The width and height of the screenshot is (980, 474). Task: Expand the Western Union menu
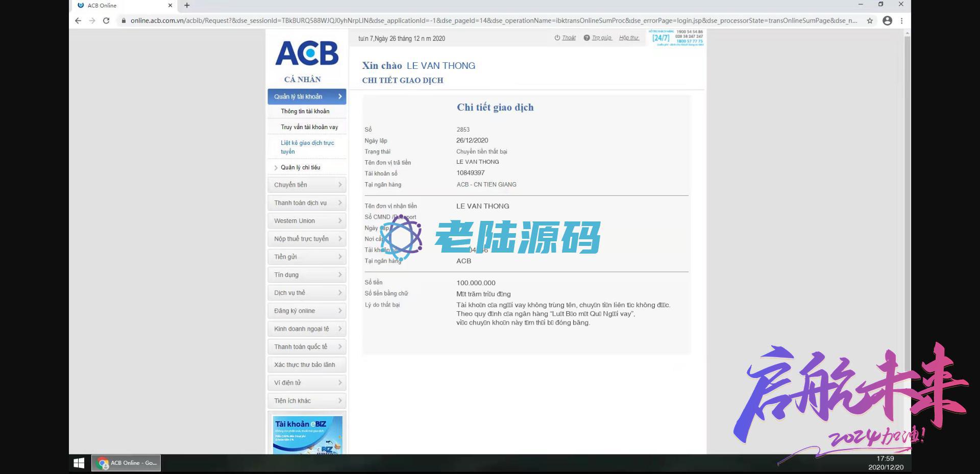(x=307, y=220)
